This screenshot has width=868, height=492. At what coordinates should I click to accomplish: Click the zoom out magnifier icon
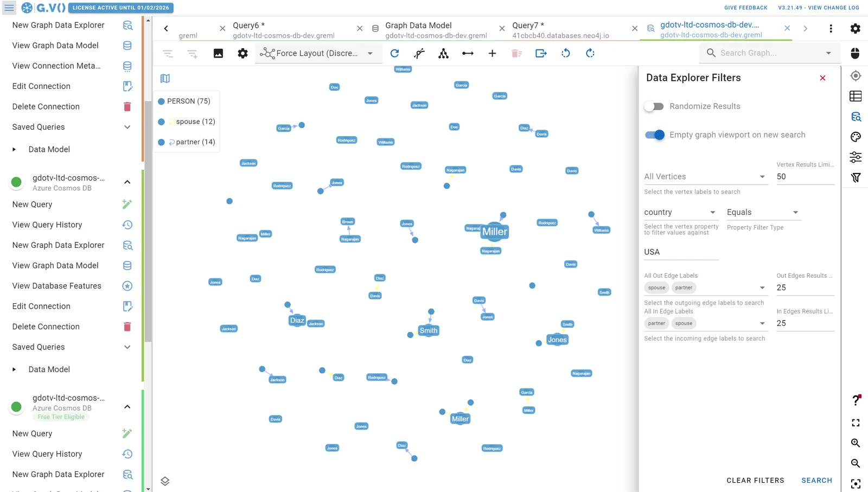click(856, 463)
